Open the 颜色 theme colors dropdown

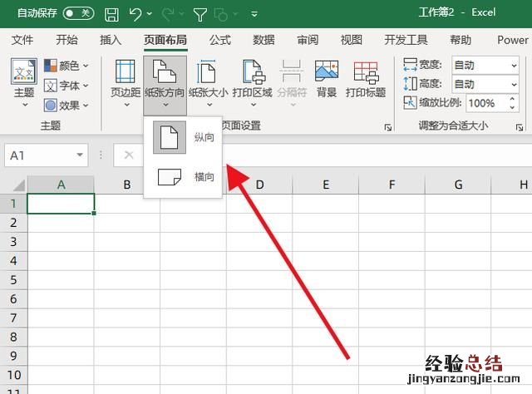click(65, 66)
